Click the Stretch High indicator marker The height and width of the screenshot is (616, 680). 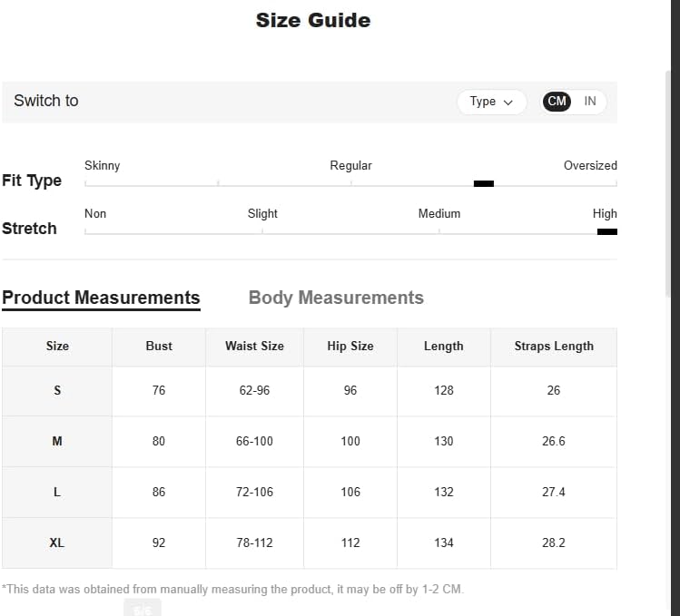coord(607,232)
